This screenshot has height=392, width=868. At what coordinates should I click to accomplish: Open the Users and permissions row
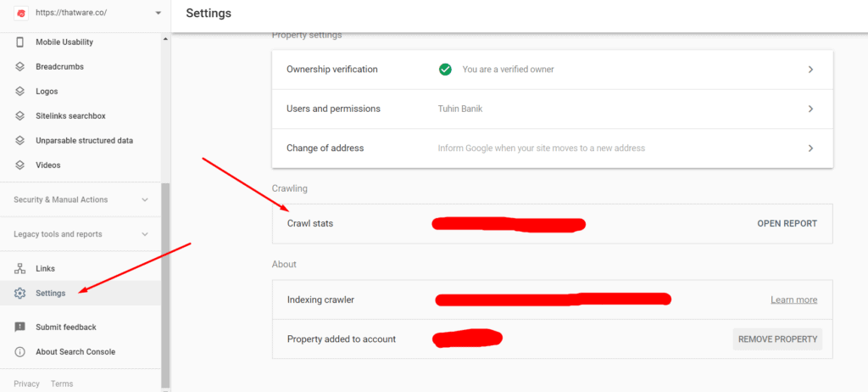pos(551,109)
